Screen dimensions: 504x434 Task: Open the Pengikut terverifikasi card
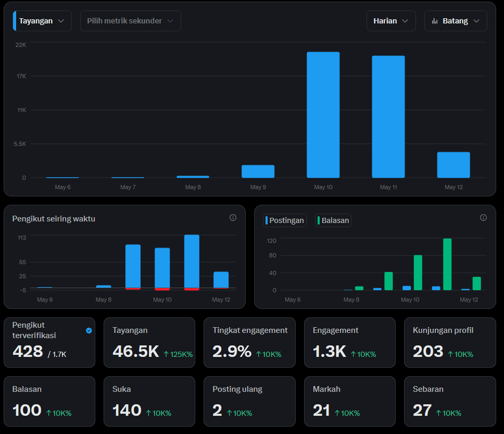(49, 343)
